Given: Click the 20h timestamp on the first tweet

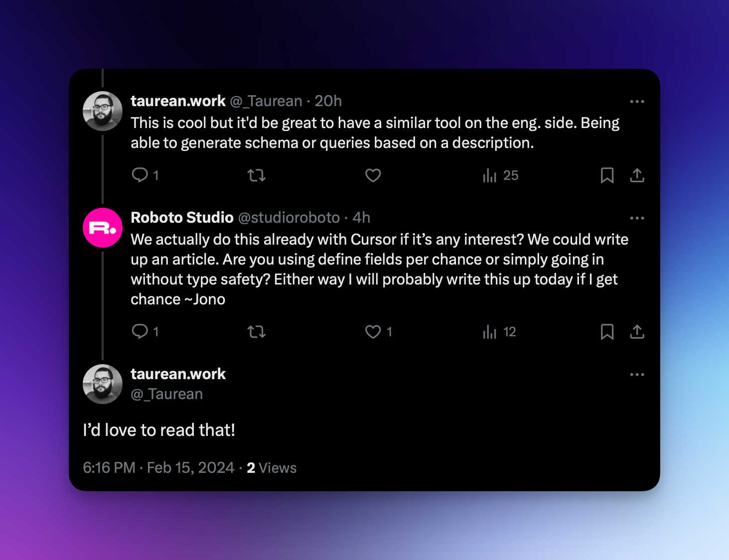Looking at the screenshot, I should [328, 101].
